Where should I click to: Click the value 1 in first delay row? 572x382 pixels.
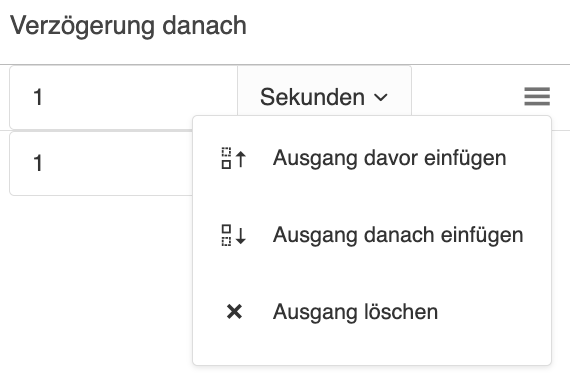point(38,97)
